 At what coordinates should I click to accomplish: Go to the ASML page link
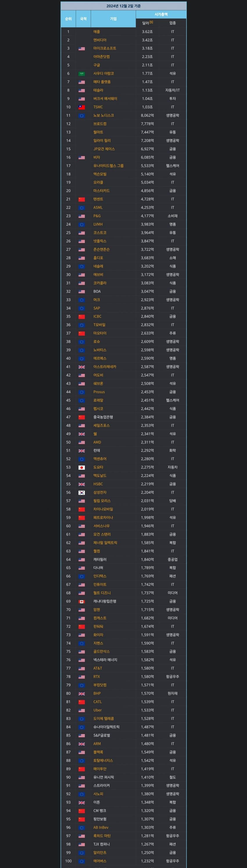pos(98,208)
